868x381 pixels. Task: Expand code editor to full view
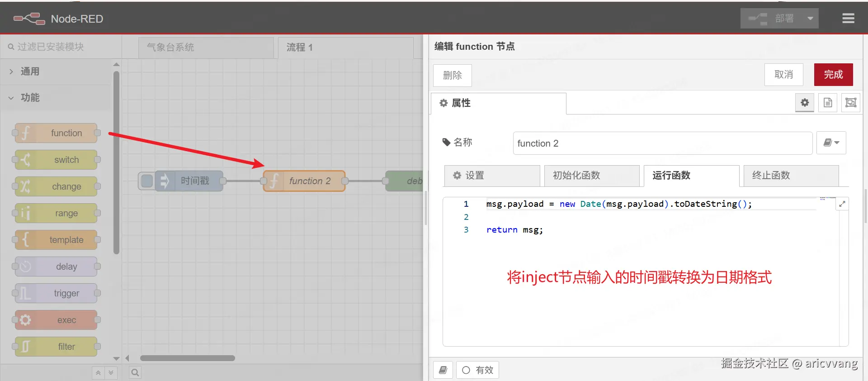pos(842,204)
